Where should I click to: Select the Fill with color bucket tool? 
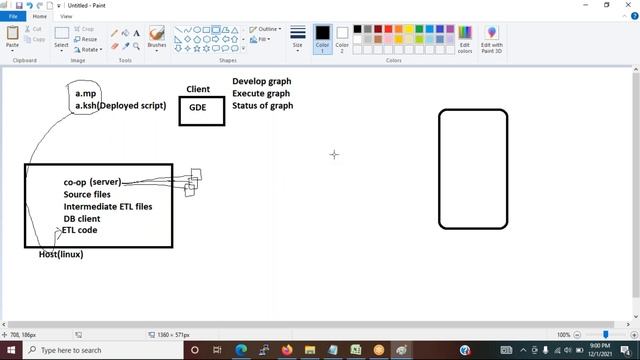point(125,33)
